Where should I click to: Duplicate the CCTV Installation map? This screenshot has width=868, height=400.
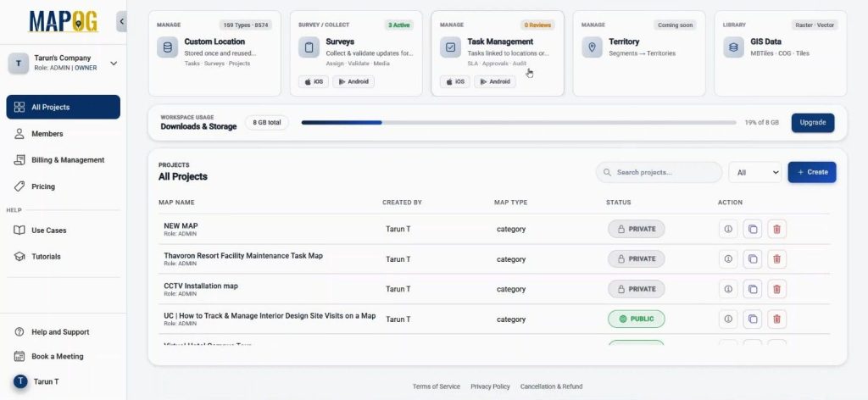(x=753, y=289)
